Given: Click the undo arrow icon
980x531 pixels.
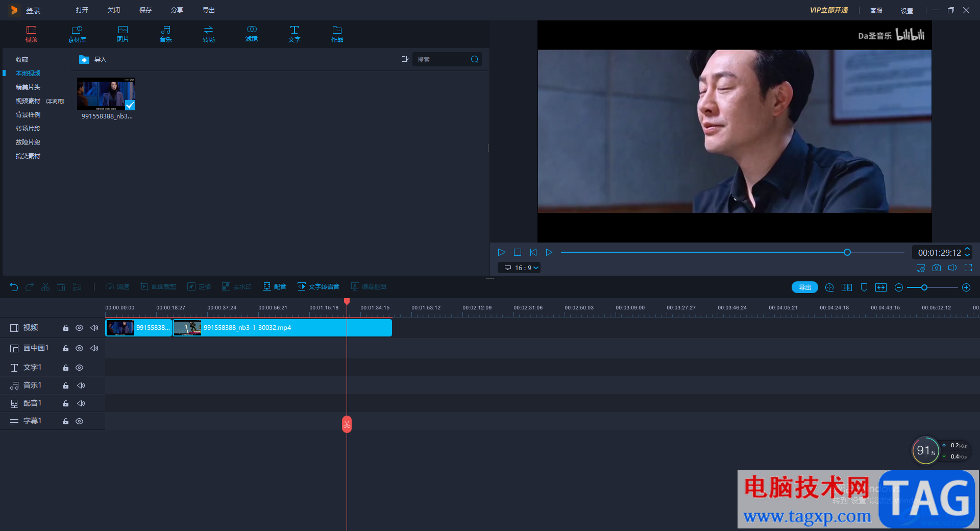Looking at the screenshot, I should tap(14, 287).
